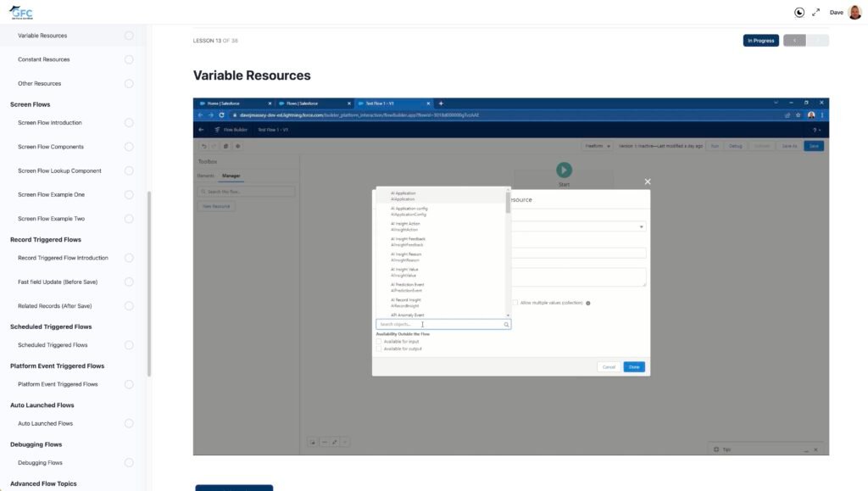Check Allow multiple values (collection)
This screenshot has height=491, width=868.
[515, 303]
